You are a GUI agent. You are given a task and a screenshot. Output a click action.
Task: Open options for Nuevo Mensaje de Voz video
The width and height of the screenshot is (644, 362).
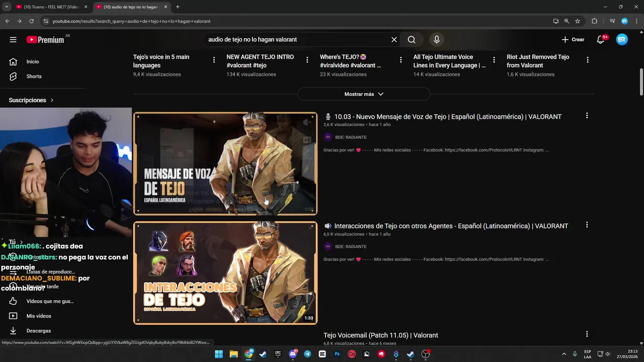click(587, 116)
